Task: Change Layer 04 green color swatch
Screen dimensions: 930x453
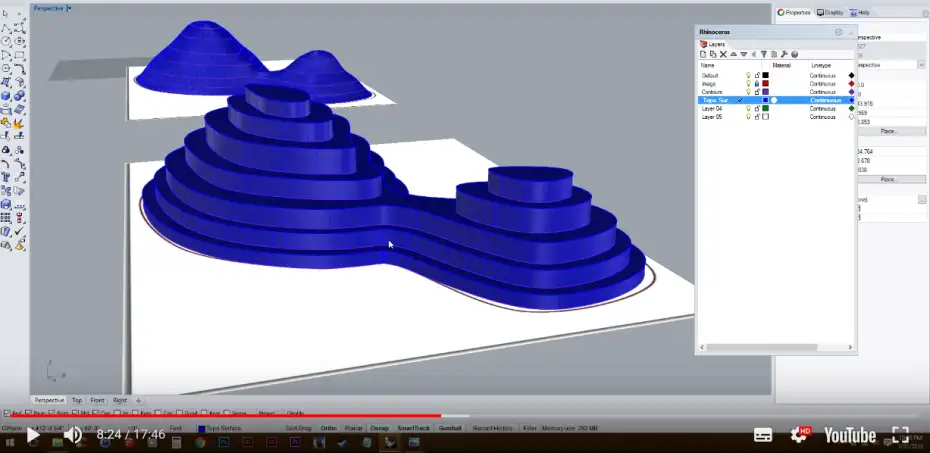Action: 766,109
